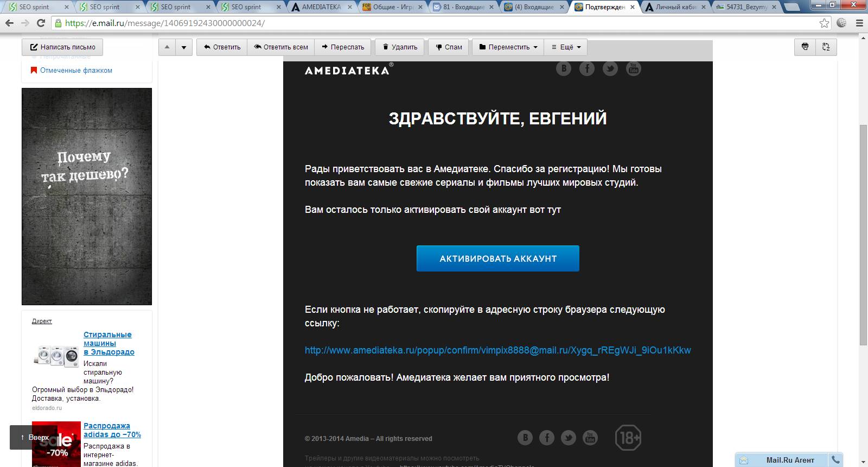Switch to the first SEO sprint tab
Viewport: 868px width, 467px height.
point(39,7)
